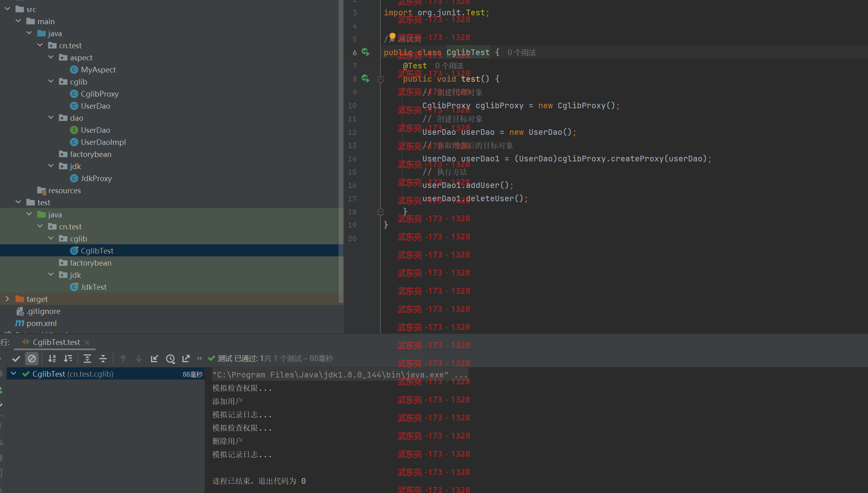868x493 pixels.
Task: Fold test method at line 8 marker
Action: (x=380, y=79)
